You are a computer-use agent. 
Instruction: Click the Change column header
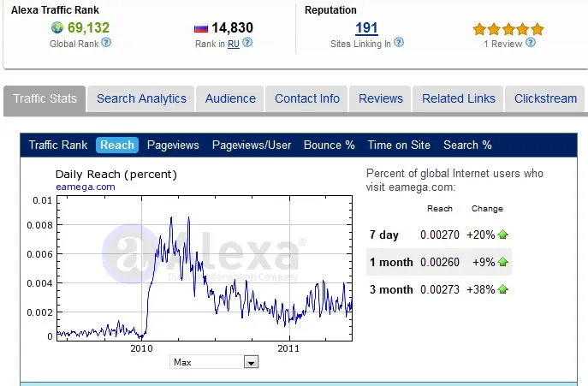pyautogui.click(x=487, y=209)
